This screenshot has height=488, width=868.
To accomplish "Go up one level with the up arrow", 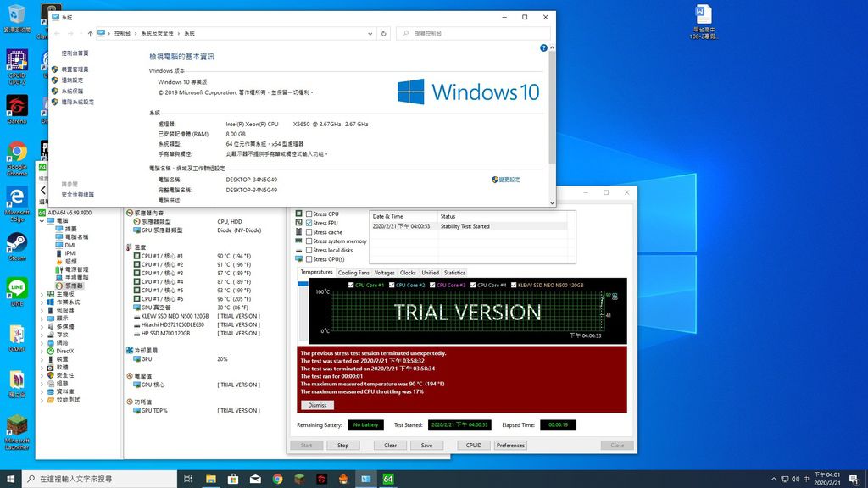I will [x=90, y=33].
